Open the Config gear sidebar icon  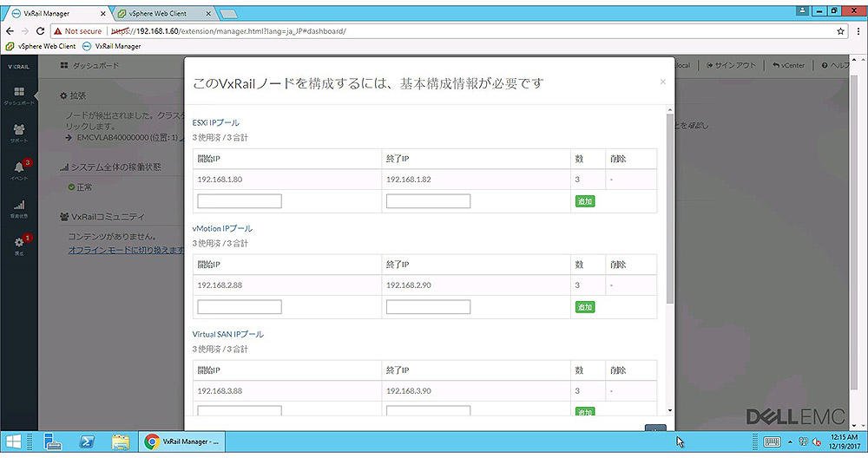coord(19,245)
